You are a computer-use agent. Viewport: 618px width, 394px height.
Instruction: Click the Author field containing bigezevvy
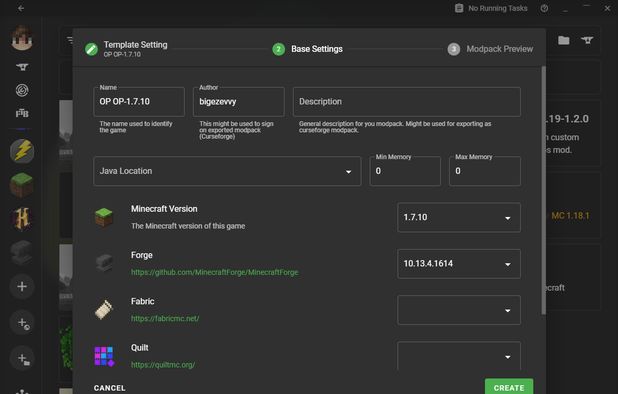click(x=238, y=102)
